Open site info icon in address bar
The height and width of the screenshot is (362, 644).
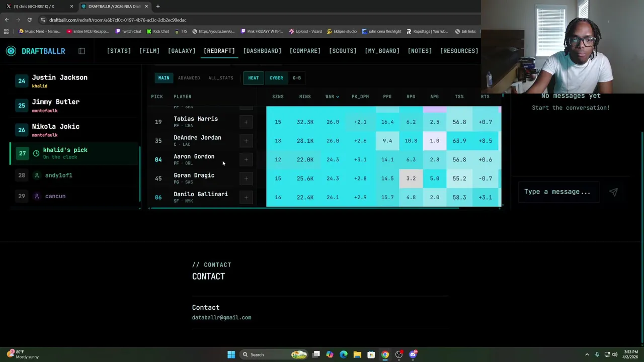[x=43, y=20]
